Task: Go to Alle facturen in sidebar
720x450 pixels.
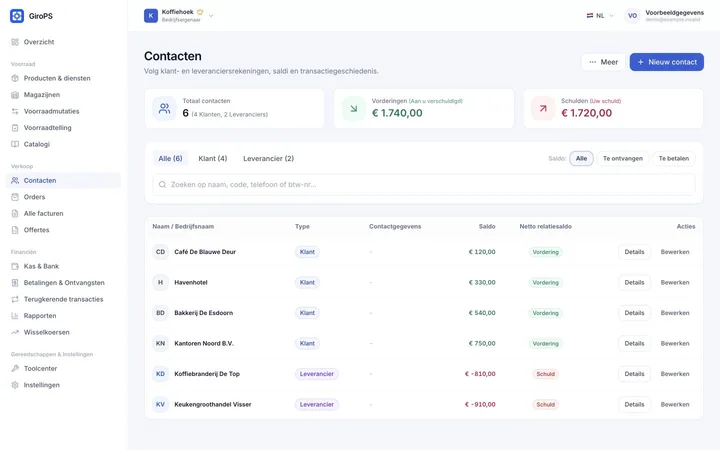Action: coord(63,214)
